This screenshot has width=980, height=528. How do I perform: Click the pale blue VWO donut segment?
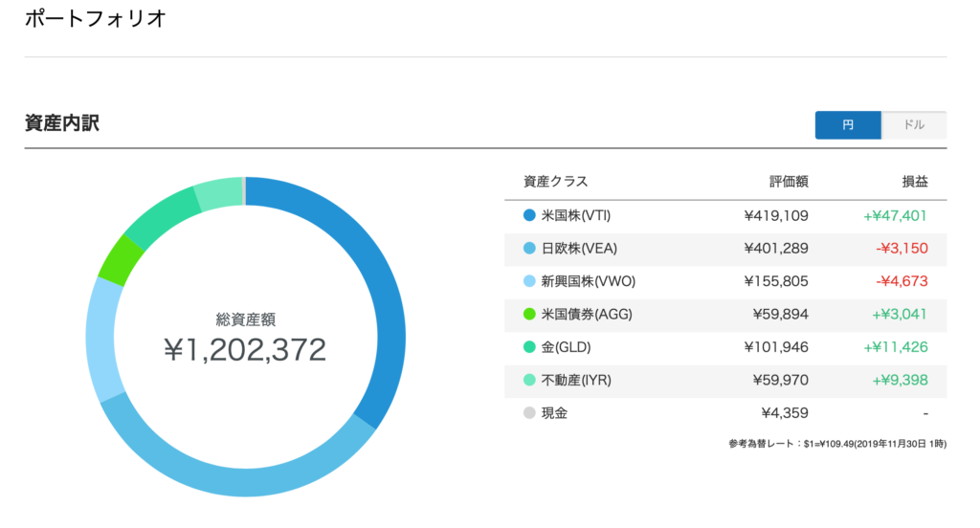(100, 338)
